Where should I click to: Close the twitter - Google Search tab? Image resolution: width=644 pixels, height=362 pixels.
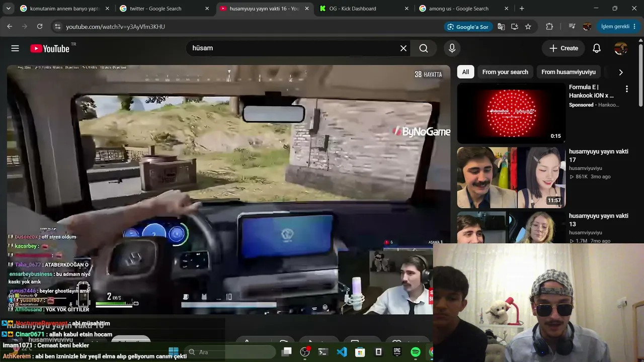pyautogui.click(x=207, y=9)
